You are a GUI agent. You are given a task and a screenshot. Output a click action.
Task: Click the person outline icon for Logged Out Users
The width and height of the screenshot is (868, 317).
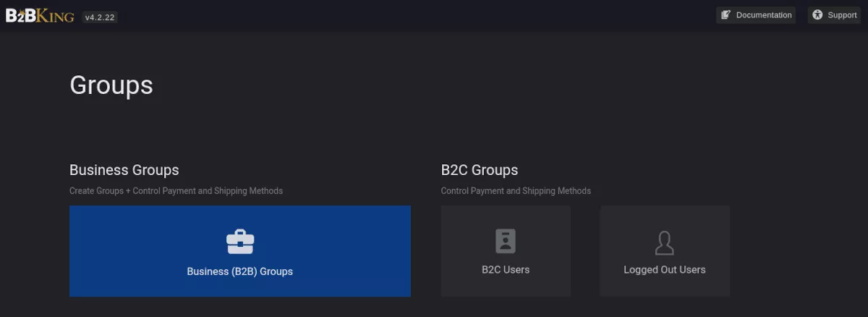click(665, 243)
